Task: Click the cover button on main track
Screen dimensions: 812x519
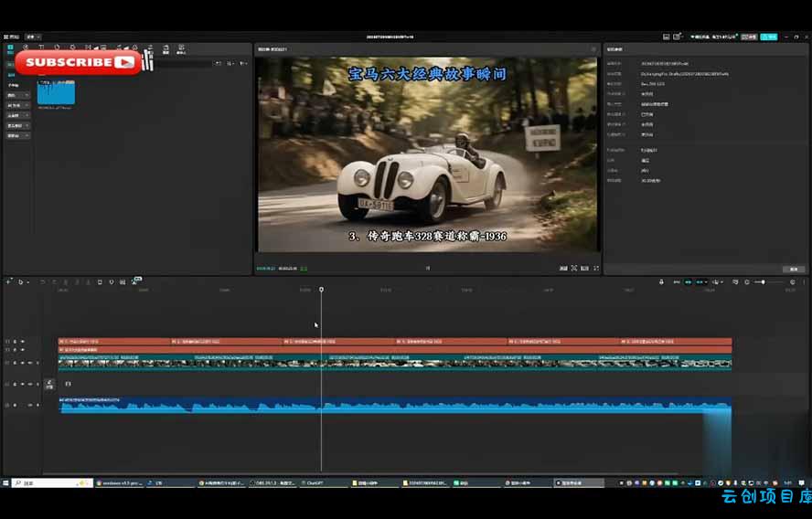Action: pos(49,384)
